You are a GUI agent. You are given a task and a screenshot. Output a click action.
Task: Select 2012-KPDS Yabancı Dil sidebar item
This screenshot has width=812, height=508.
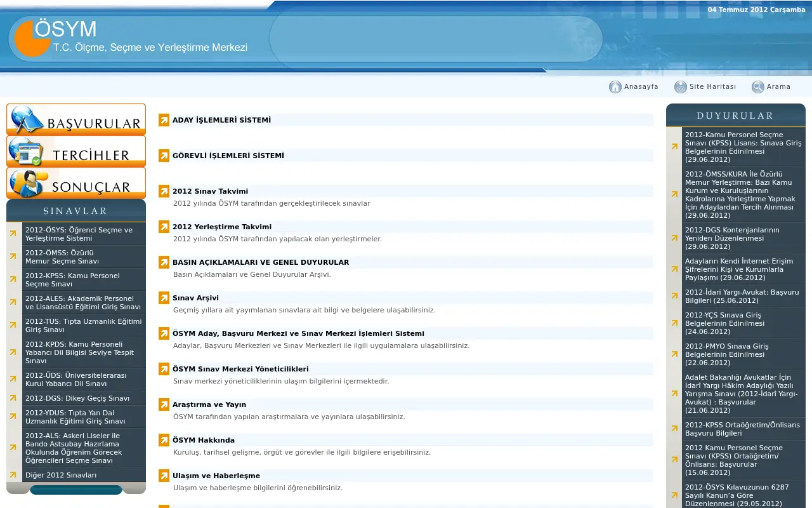tap(80, 352)
